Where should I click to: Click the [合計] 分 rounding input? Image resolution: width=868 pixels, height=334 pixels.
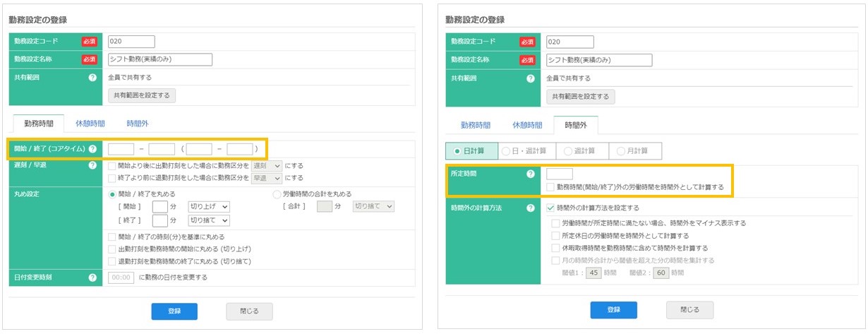point(325,207)
